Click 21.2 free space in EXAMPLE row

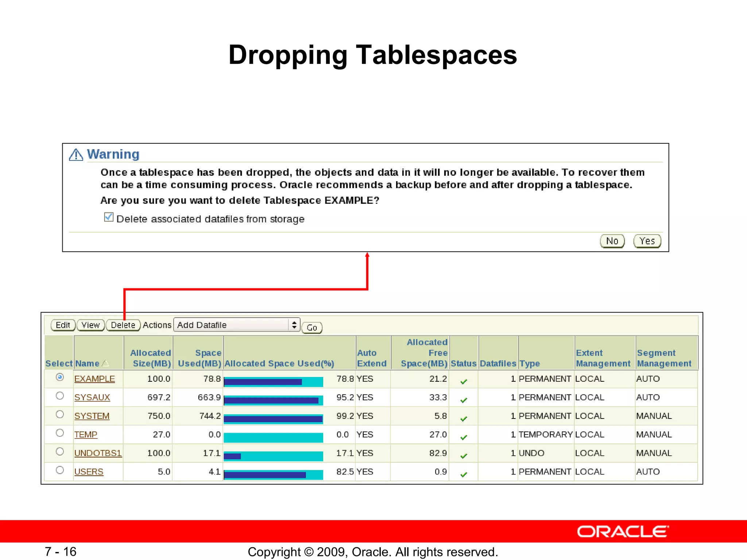(x=438, y=379)
